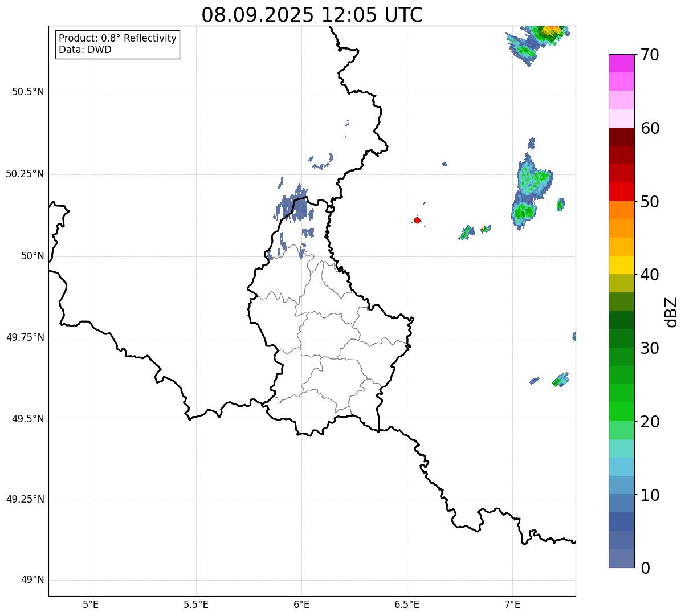Click the longitude label 5.5°E
Screen dimensions: 685x616
click(x=196, y=605)
